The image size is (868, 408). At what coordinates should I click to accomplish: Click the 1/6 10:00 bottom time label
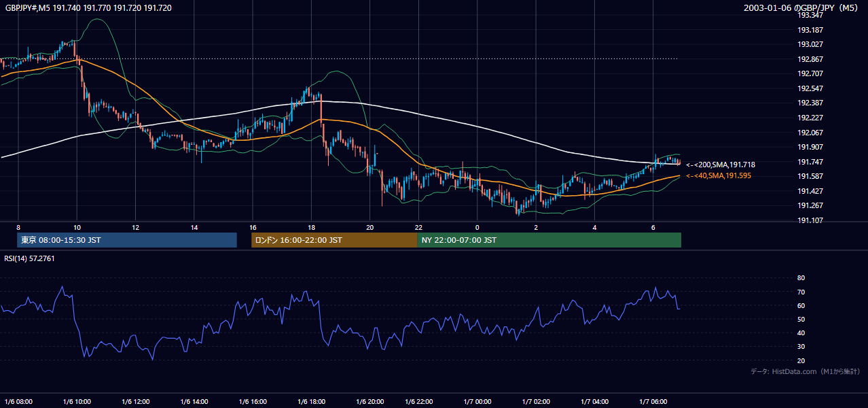[77, 401]
